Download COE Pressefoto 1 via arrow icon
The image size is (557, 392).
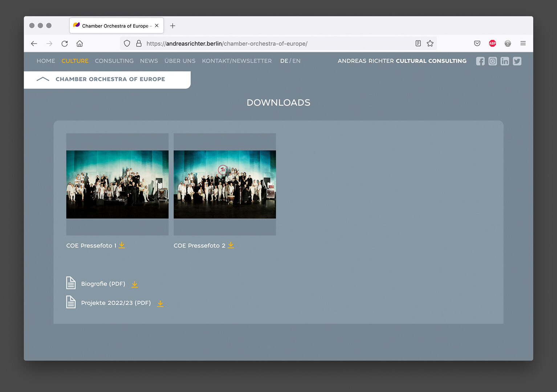click(122, 245)
